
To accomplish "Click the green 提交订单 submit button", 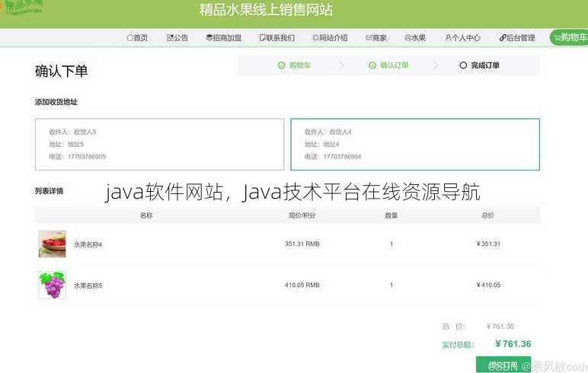I will (x=503, y=365).
